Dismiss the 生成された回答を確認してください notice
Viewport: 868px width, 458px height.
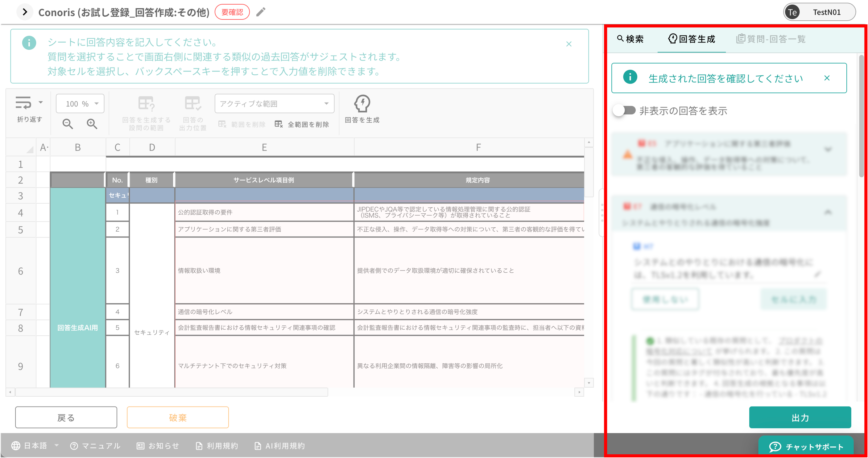coord(827,78)
